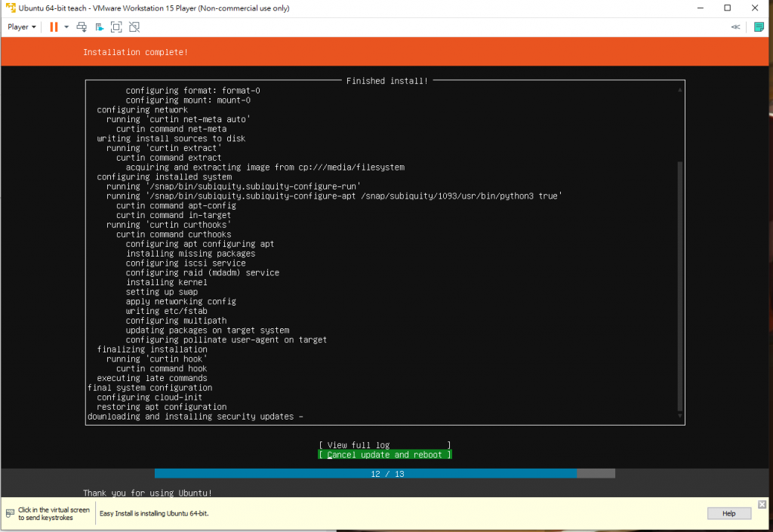Click 'final system configuration' log line
773x532 pixels.
[150, 388]
